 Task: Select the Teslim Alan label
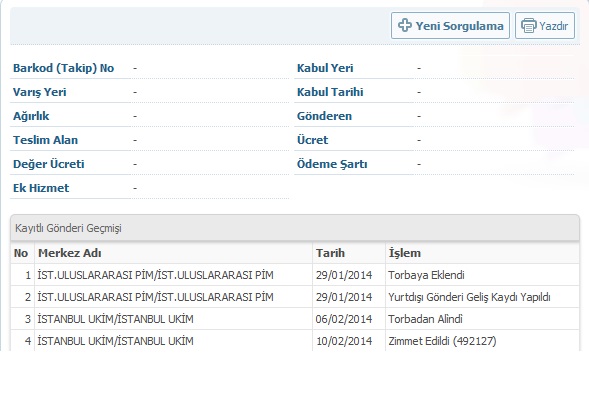[45, 140]
